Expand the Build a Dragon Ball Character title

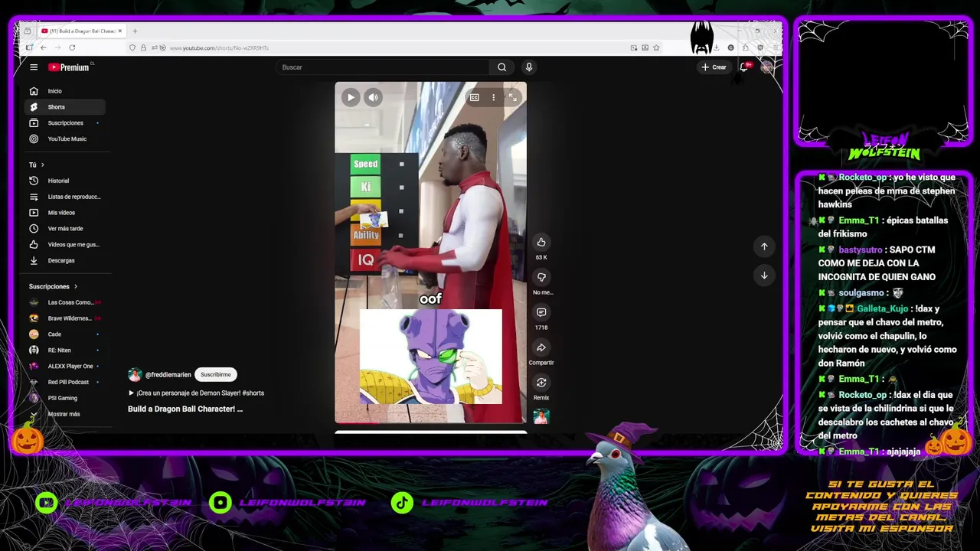click(x=185, y=409)
